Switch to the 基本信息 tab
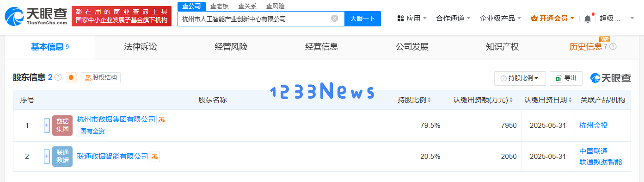The height and width of the screenshot is (182, 644). pyautogui.click(x=50, y=47)
